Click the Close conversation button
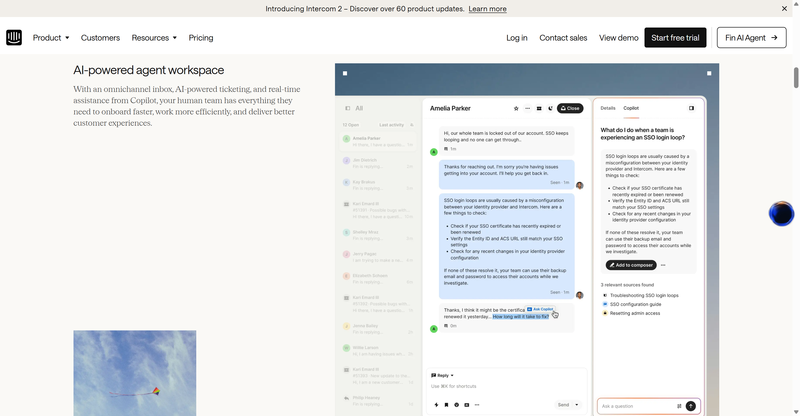This screenshot has width=800, height=416. coord(570,108)
